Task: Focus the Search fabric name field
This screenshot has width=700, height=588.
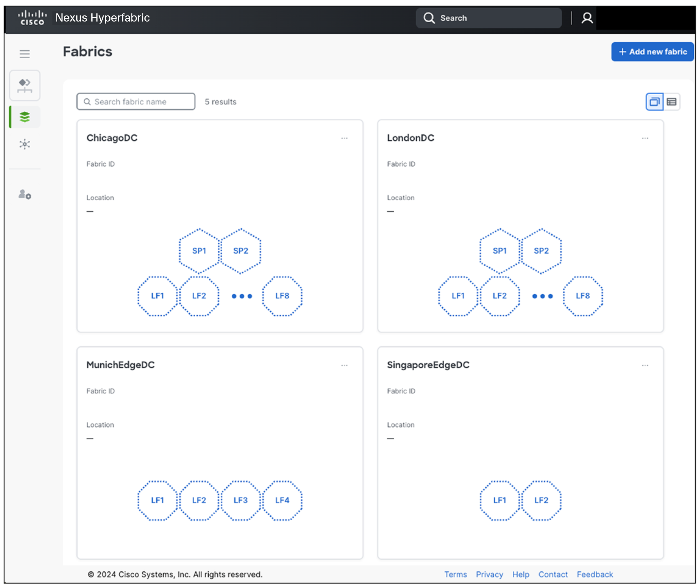Action: [136, 102]
